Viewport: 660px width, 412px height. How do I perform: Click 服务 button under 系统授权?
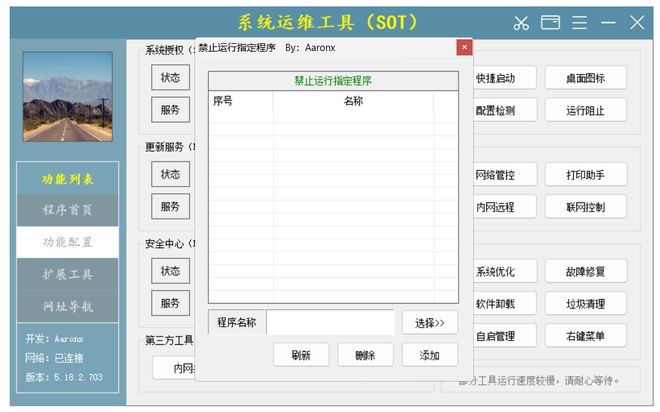point(170,110)
